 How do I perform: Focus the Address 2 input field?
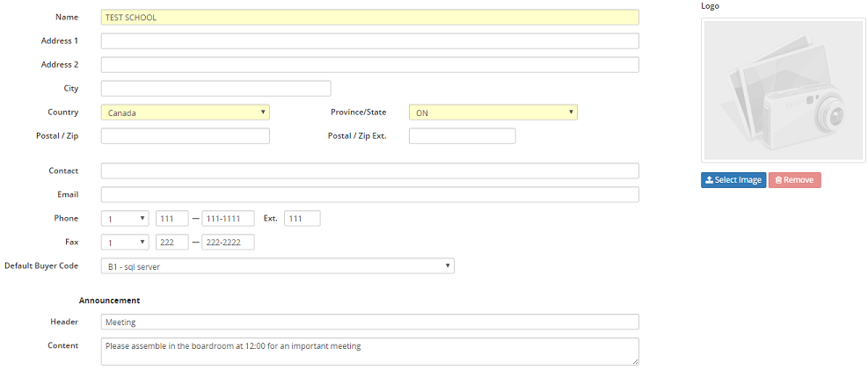pyautogui.click(x=369, y=64)
